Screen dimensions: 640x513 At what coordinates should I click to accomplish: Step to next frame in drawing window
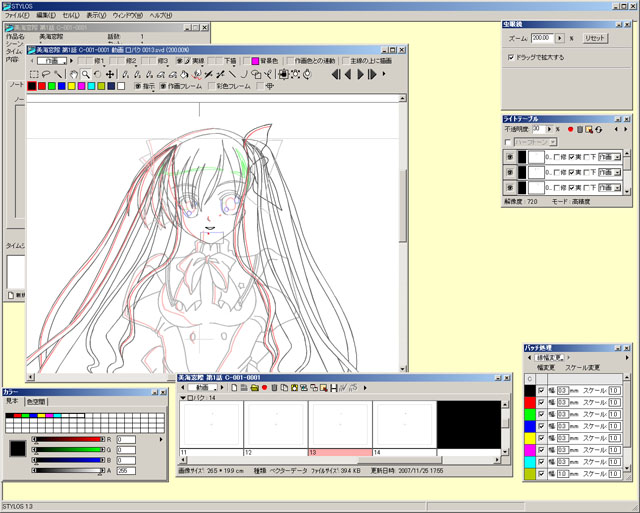click(x=360, y=74)
